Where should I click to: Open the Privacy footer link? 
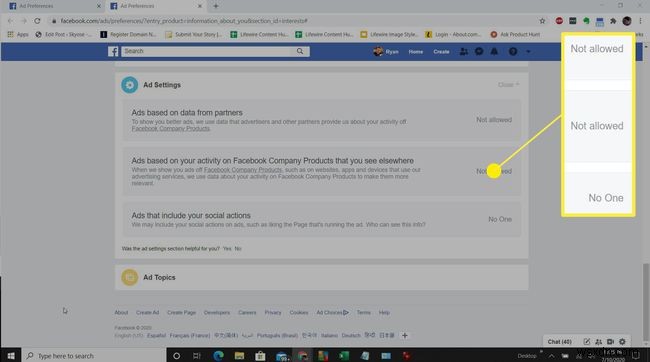click(273, 313)
